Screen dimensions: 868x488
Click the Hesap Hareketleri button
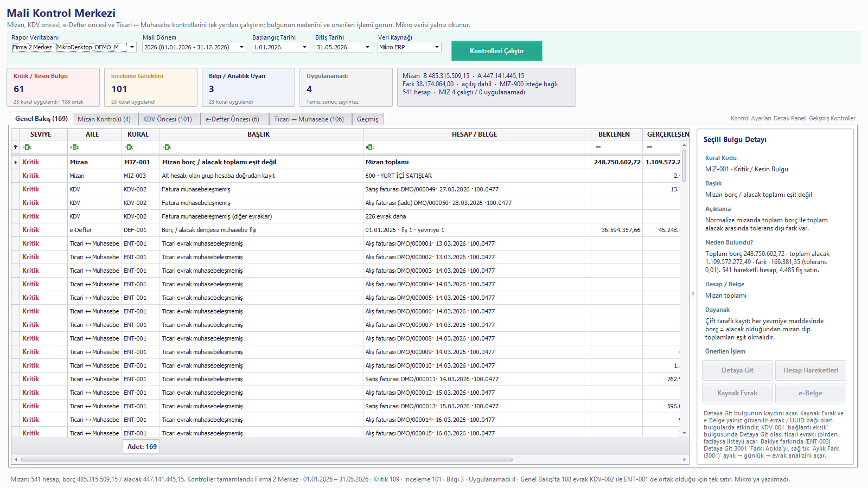pyautogui.click(x=810, y=370)
